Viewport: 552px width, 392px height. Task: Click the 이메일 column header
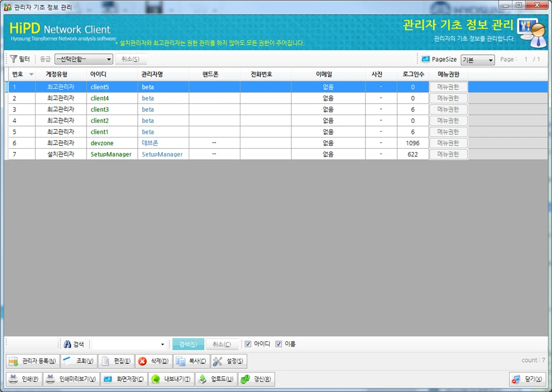click(328, 74)
